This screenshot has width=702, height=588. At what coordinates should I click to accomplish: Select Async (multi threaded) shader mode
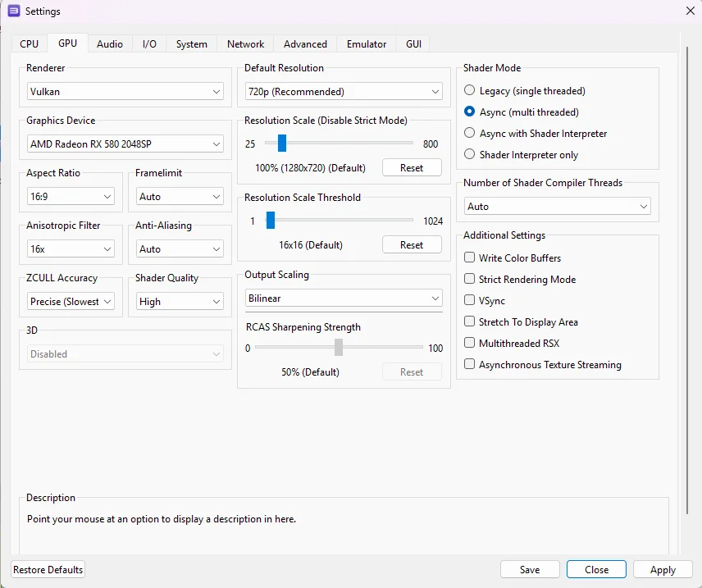[522, 112]
